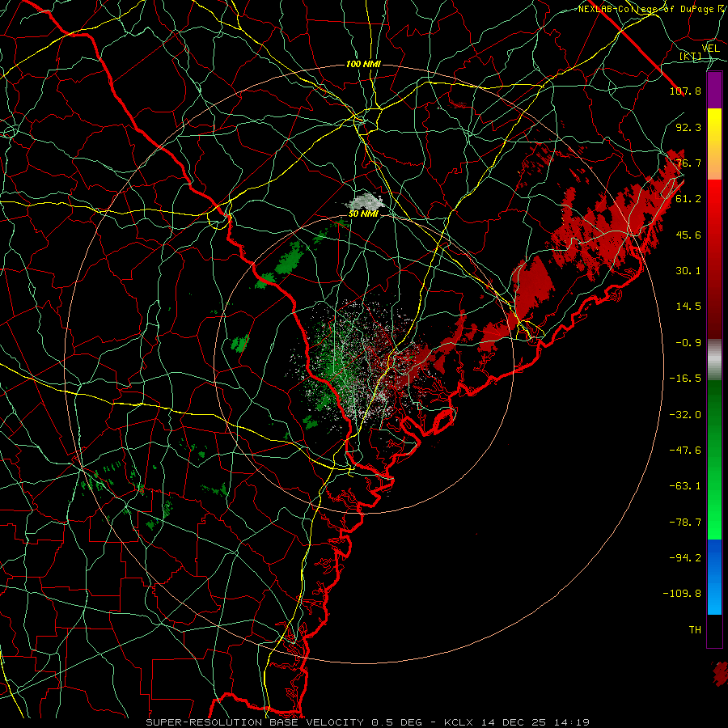Screen dimensions: 728x728
Task: Select the -78.7 value on velocity scale
Action: (685, 523)
